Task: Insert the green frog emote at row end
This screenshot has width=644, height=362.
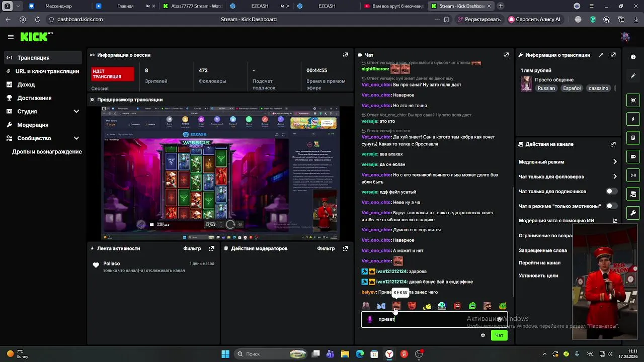Action: (503, 306)
